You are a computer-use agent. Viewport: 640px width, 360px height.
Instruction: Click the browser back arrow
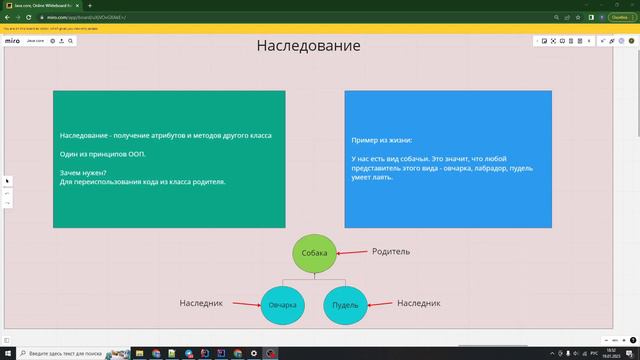coord(7,18)
